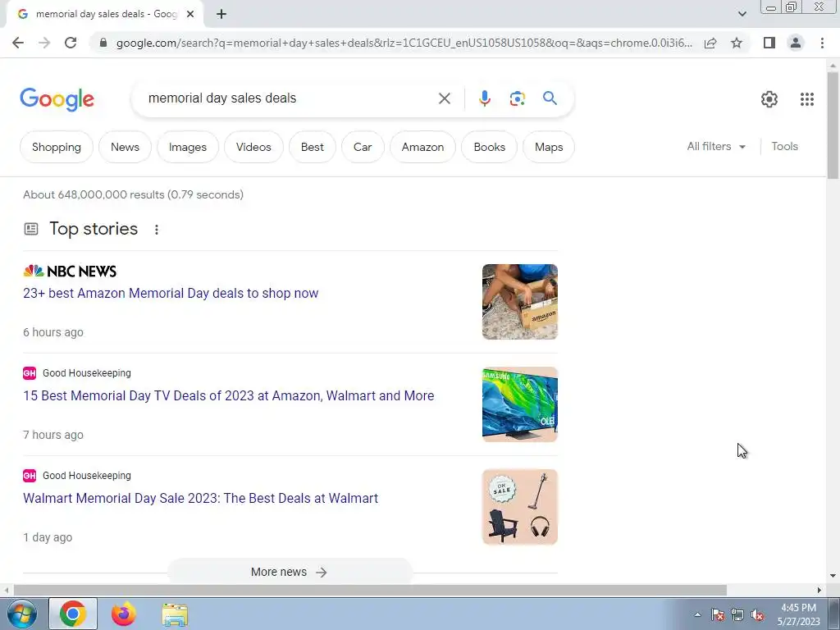Open the tab search chevron
This screenshot has height=630, width=840.
pyautogui.click(x=742, y=14)
